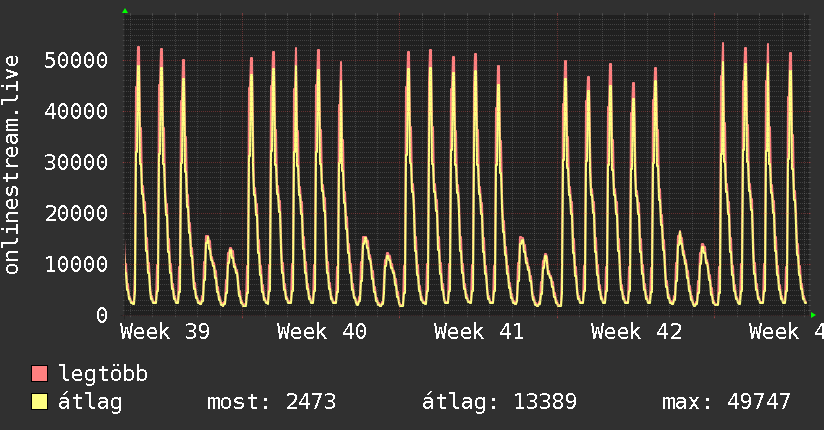Click the 40000 y-axis label

(x=76, y=111)
